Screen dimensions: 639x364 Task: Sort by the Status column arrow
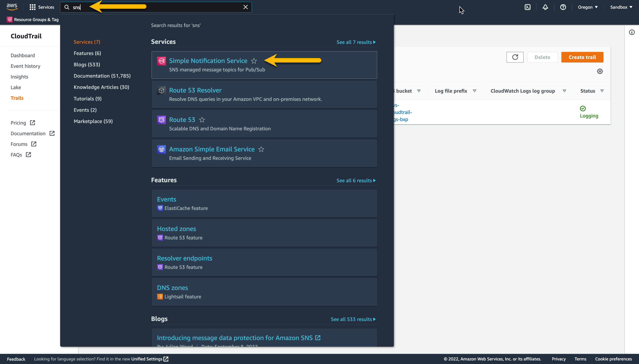coord(602,91)
